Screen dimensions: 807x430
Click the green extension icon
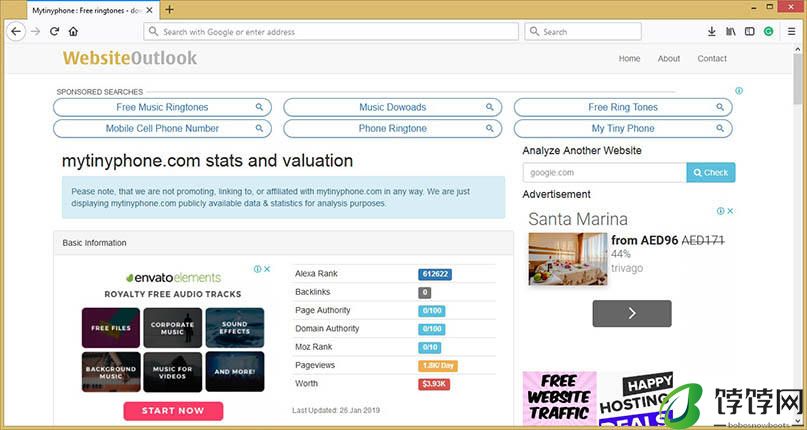pyautogui.click(x=768, y=31)
